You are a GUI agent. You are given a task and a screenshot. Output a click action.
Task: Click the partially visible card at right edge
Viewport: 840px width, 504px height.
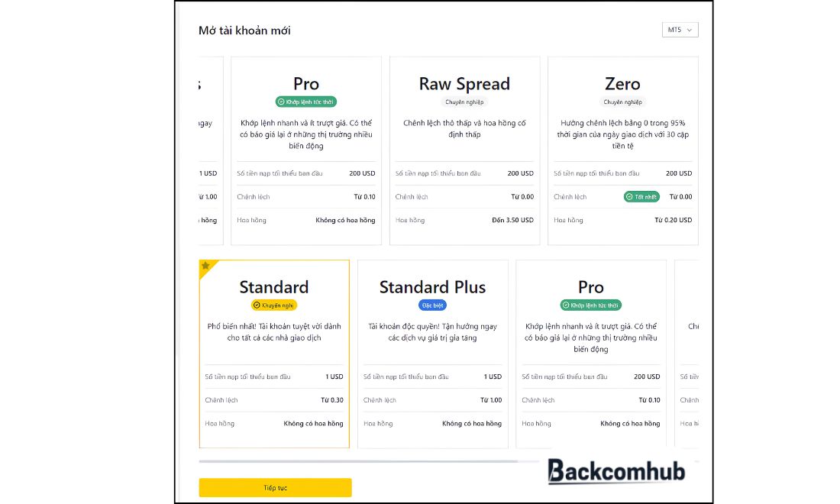687,354
